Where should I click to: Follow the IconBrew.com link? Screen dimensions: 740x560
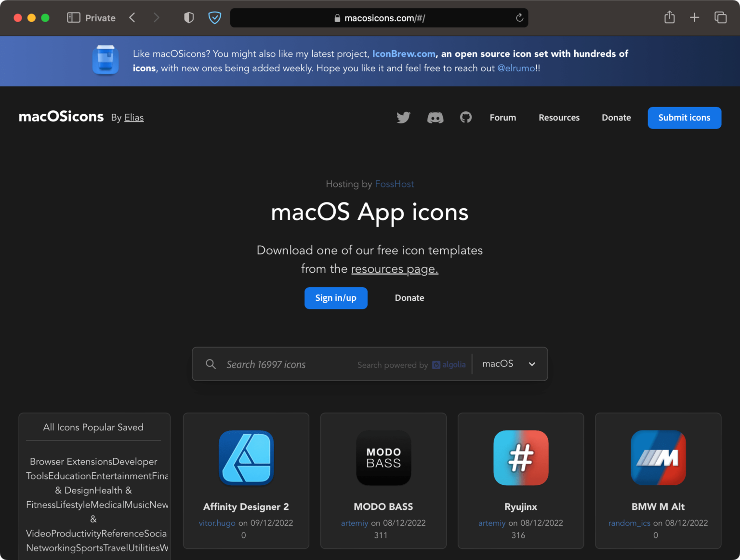(x=404, y=53)
